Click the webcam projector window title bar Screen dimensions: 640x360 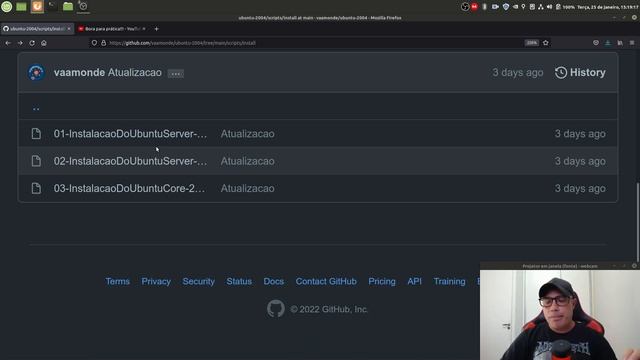coord(560,266)
